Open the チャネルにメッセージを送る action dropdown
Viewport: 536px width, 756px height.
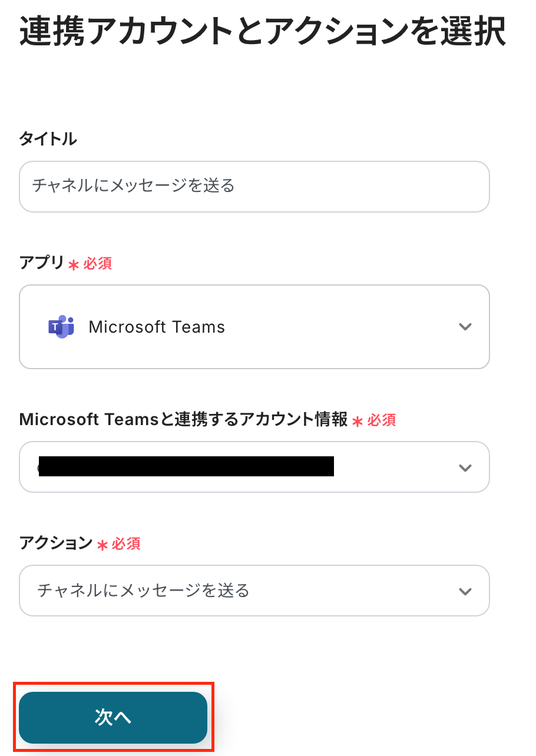coord(236,591)
